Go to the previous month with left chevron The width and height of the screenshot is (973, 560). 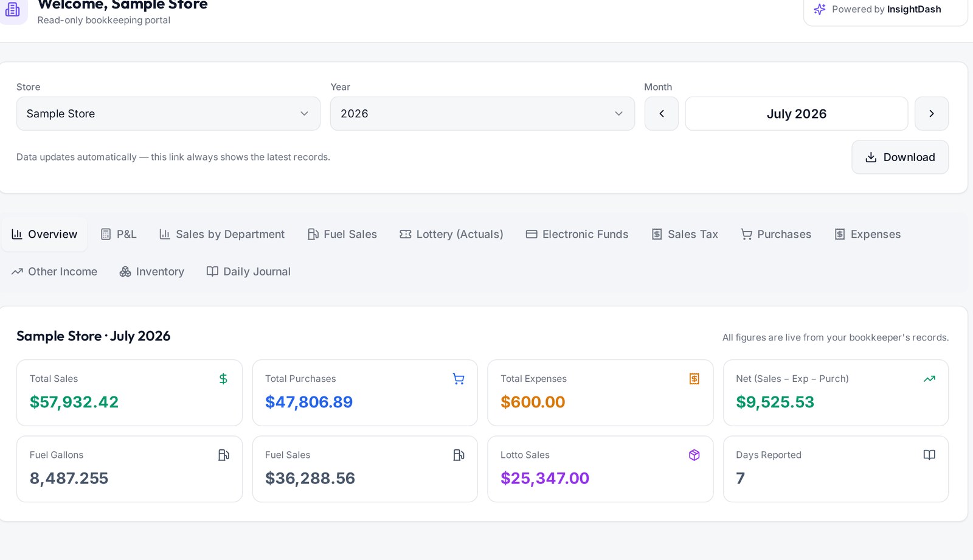click(661, 114)
